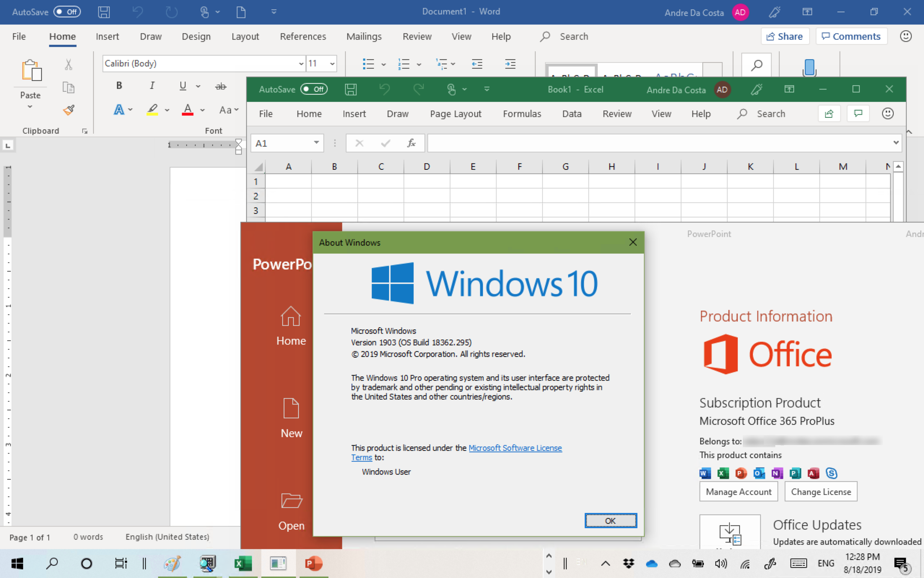Expand the Word font name dropdown
This screenshot has height=578, width=924.
(x=301, y=64)
